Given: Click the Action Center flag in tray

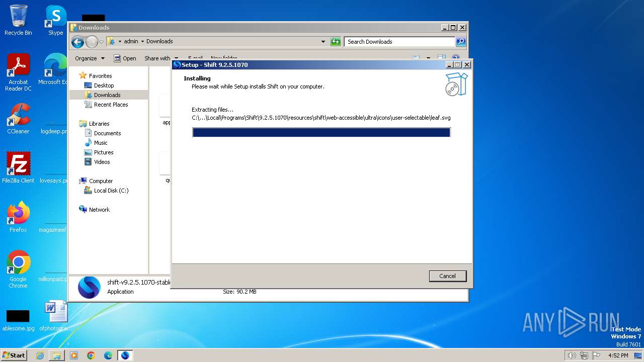Looking at the screenshot, I should point(596,355).
